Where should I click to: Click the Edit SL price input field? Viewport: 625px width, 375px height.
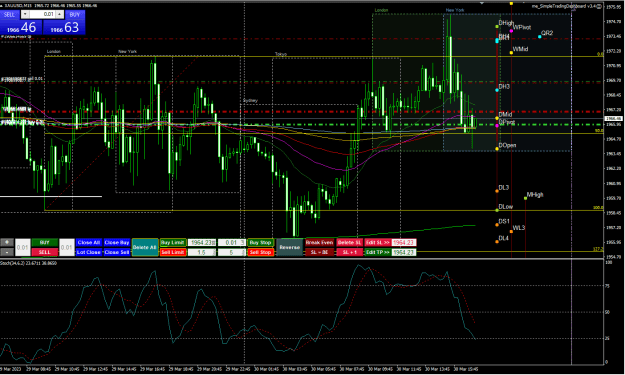[404, 242]
